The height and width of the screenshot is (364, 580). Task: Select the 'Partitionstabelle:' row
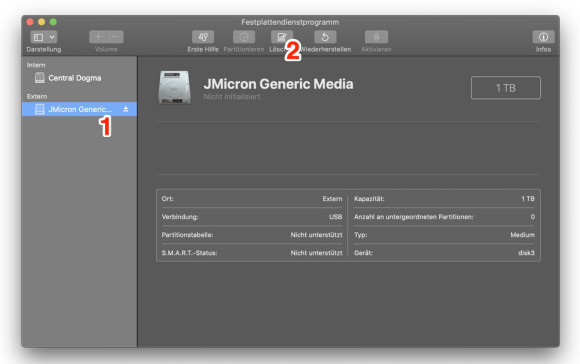[252, 235]
